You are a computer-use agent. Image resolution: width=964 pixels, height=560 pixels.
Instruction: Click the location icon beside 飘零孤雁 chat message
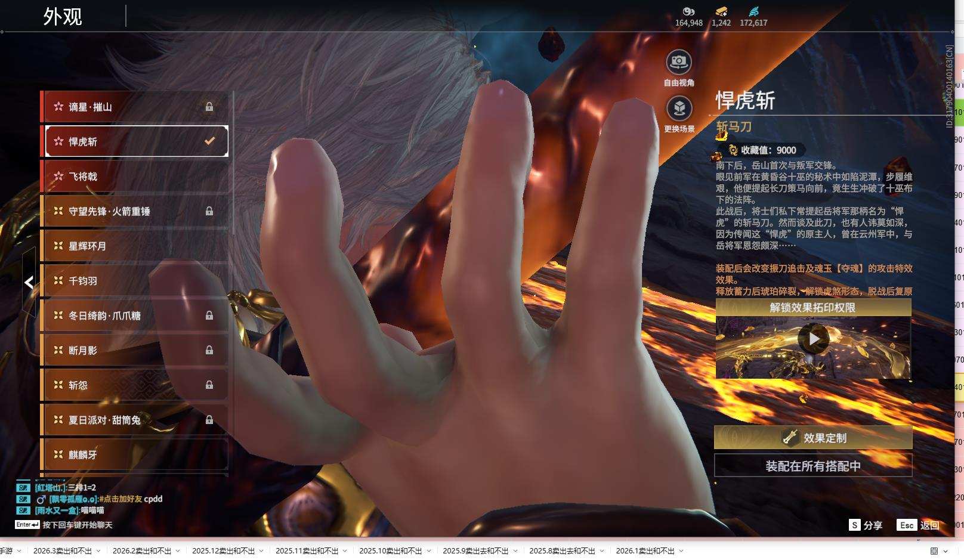click(23, 499)
